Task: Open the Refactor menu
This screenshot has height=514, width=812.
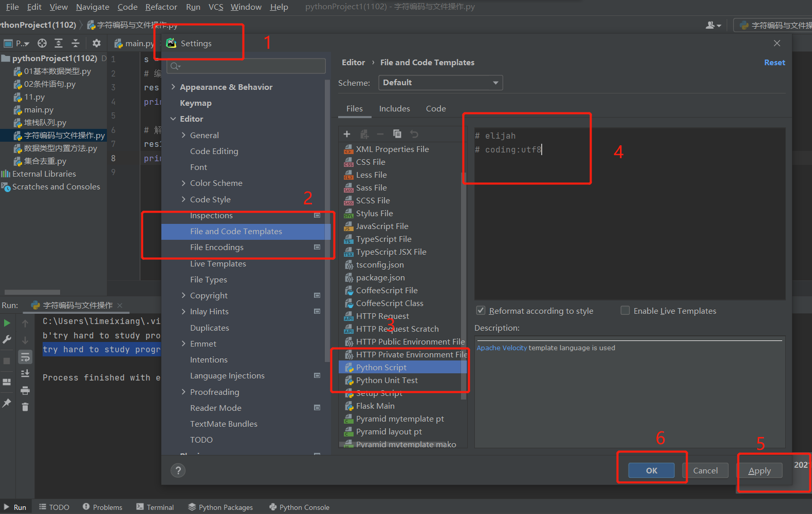Action: tap(161, 7)
